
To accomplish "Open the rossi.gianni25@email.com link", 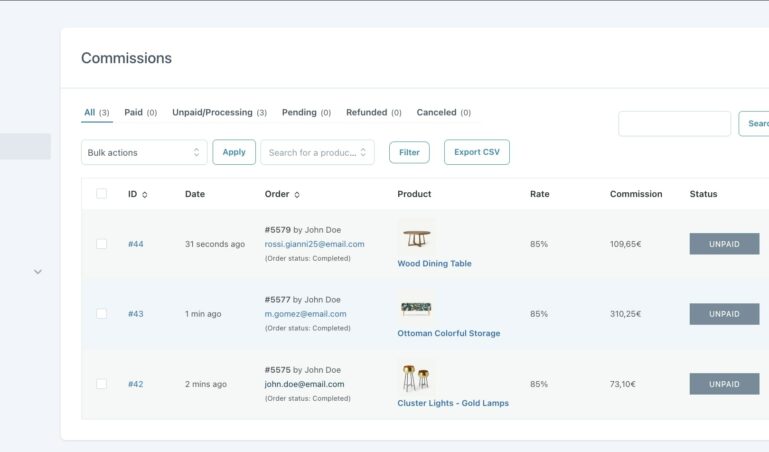I will pyautogui.click(x=314, y=244).
